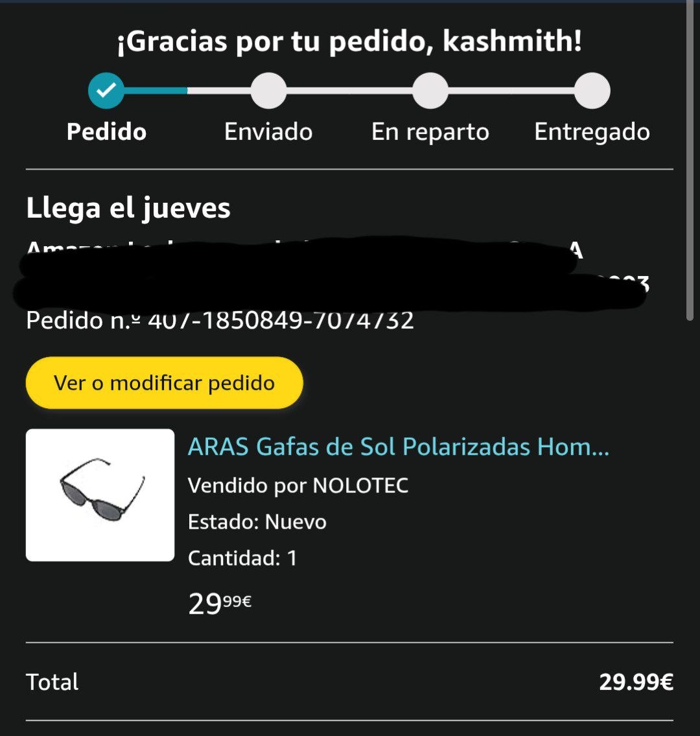The width and height of the screenshot is (700, 736).
Task: Click the Vendido por NOLOTEC seller text
Action: [298, 485]
